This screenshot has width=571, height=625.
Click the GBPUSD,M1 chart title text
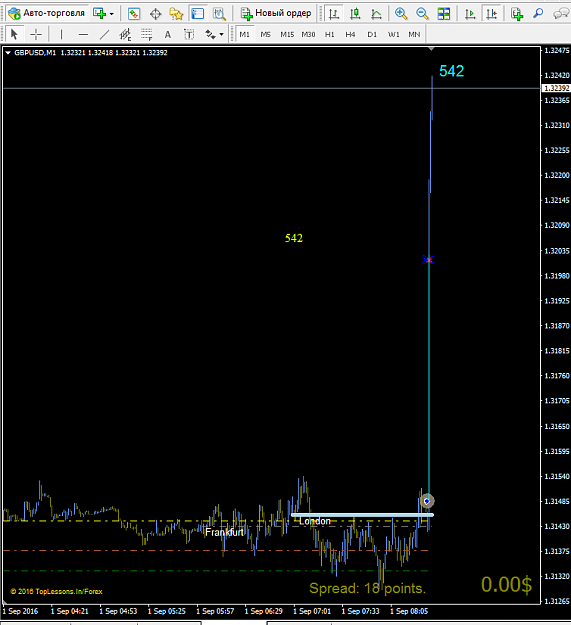click(x=35, y=53)
